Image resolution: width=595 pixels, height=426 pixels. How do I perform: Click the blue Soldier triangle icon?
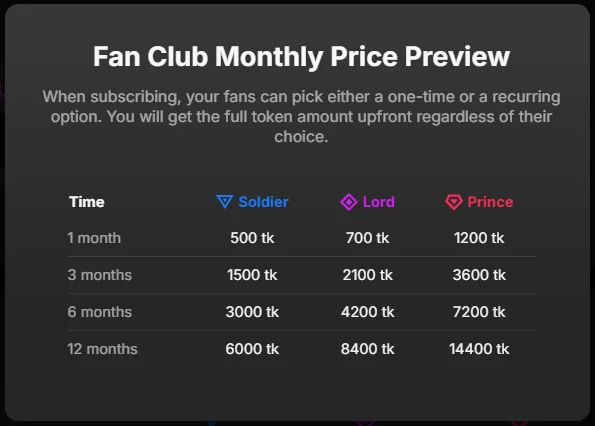pyautogui.click(x=224, y=201)
